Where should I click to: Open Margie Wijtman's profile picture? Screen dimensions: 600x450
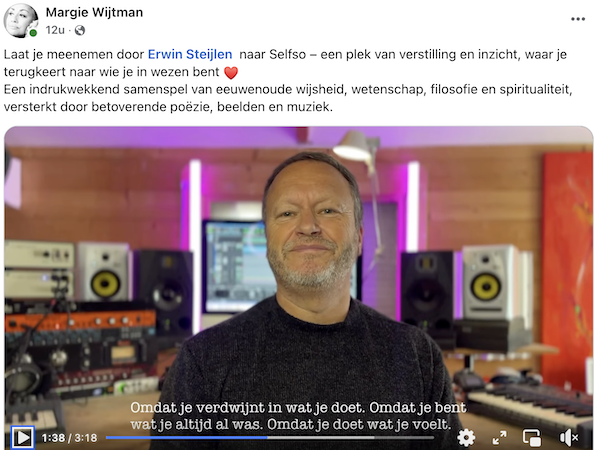coord(21,21)
